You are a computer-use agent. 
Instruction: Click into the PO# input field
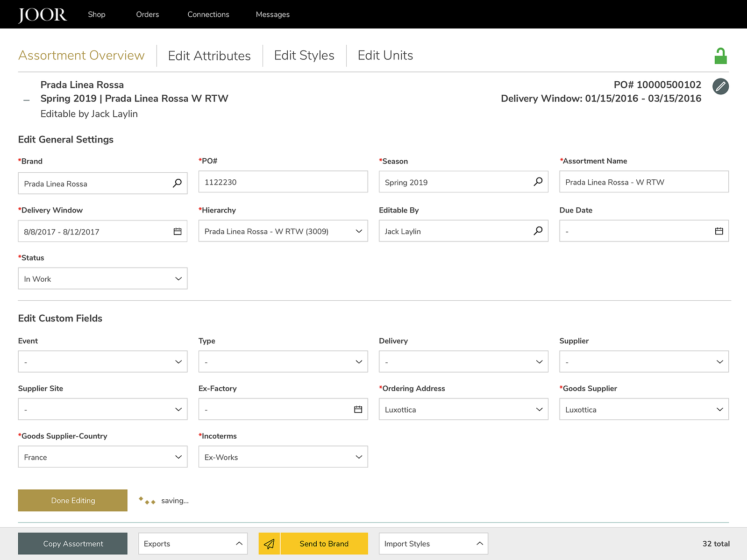(x=283, y=182)
